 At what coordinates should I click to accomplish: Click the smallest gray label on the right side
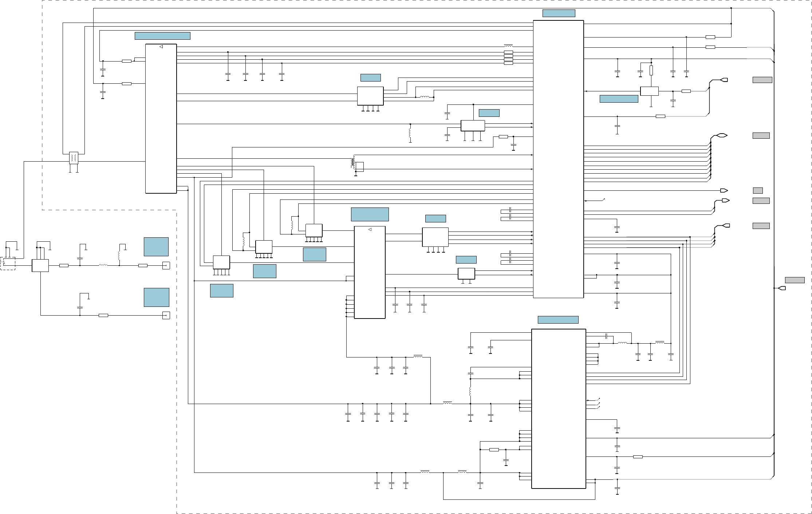point(758,190)
